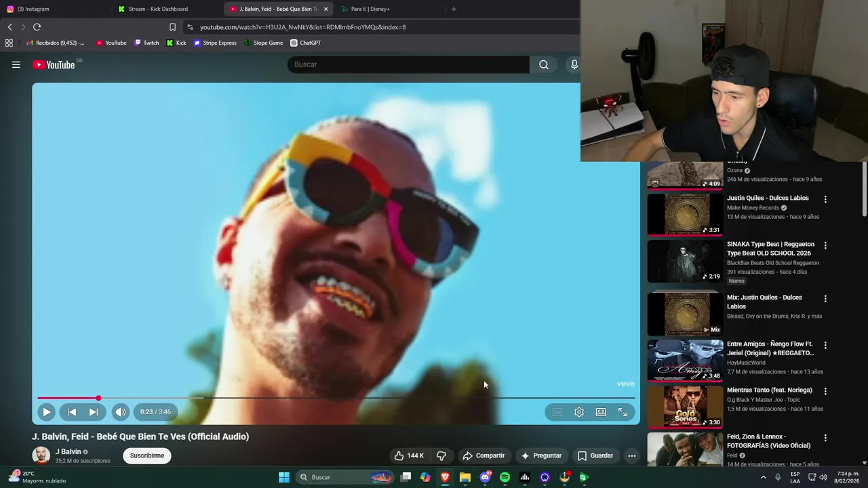Share the video via Compartir
The width and height of the screenshot is (868, 488).
[484, 455]
